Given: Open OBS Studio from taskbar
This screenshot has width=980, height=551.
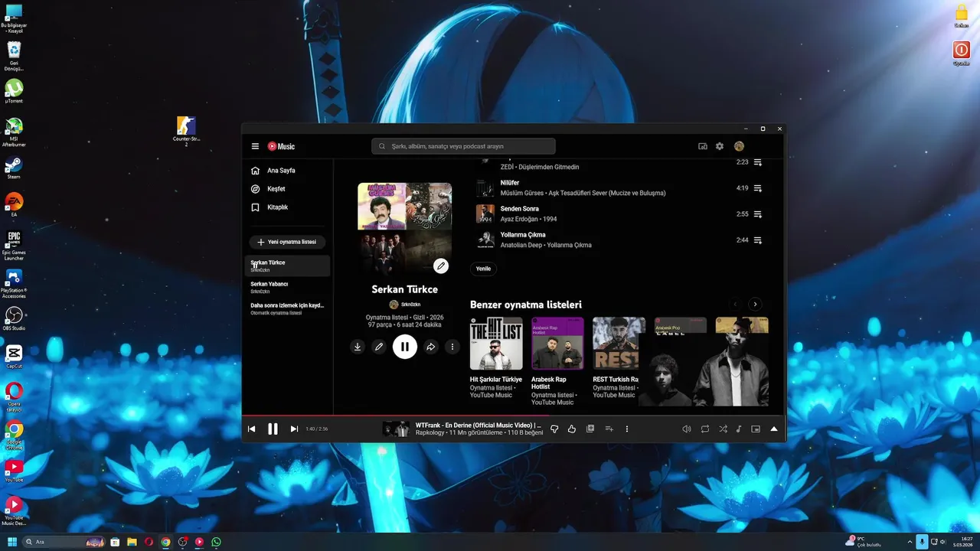Looking at the screenshot, I should click(182, 542).
